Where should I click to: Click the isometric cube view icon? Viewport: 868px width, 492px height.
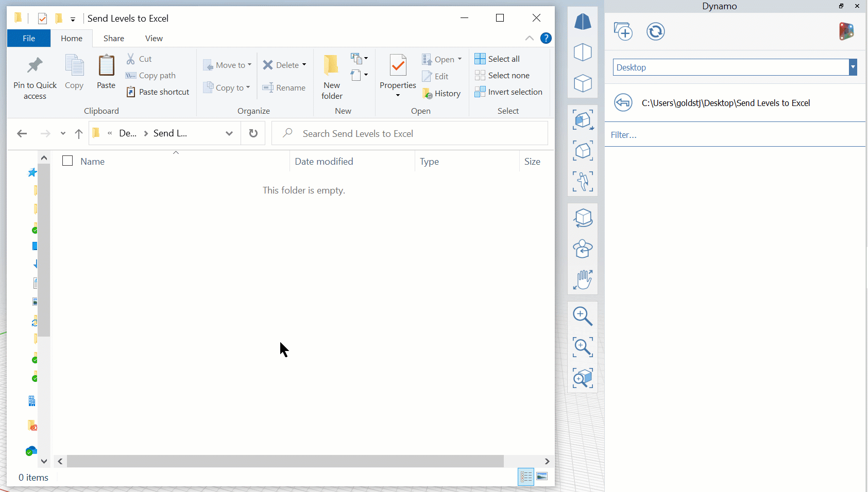tap(583, 83)
